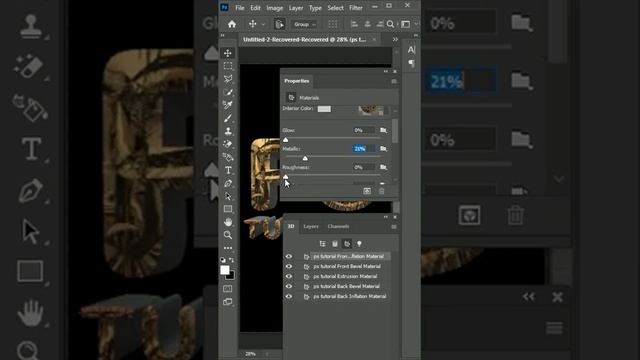The image size is (640, 360).
Task: Open the Group auto-select dropdown
Action: coord(304,24)
